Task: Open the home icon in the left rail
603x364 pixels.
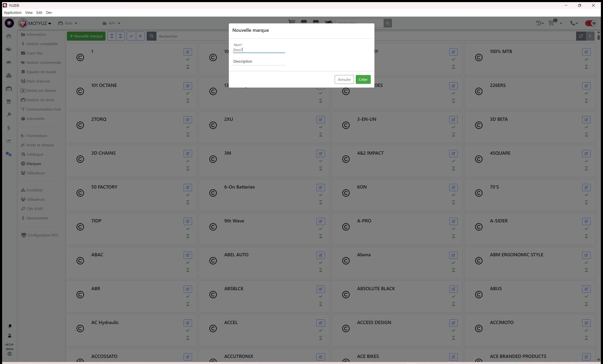Action: tap(9, 36)
